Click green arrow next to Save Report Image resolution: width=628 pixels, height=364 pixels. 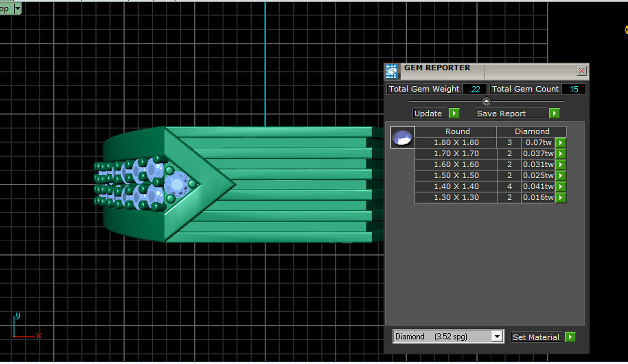554,113
